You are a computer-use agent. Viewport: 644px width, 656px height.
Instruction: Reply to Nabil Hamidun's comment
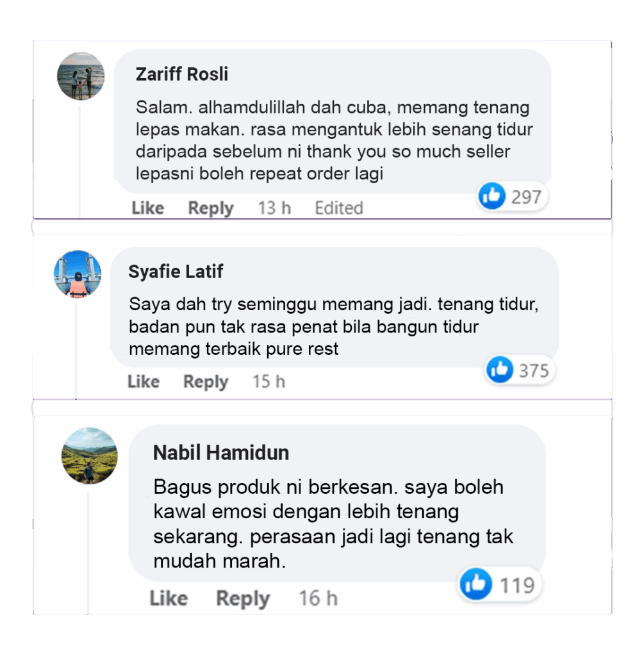pos(243,599)
